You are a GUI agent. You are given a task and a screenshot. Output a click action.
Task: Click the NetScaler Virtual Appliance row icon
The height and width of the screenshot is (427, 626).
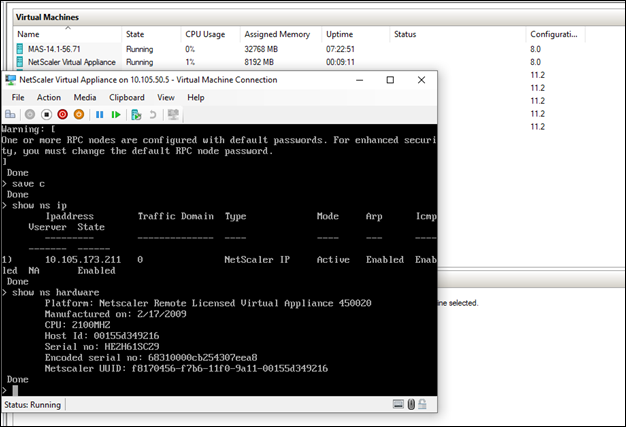(x=20, y=62)
